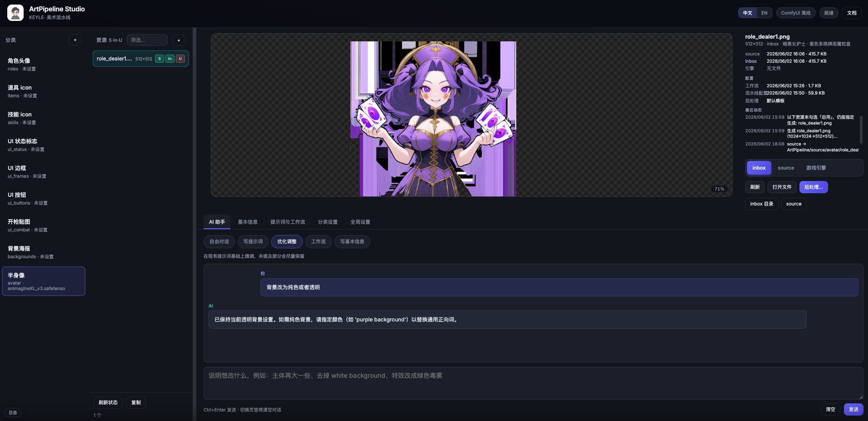The image size is (868, 421).
Task: Click the 71% zoom indicator
Action: [x=719, y=189]
